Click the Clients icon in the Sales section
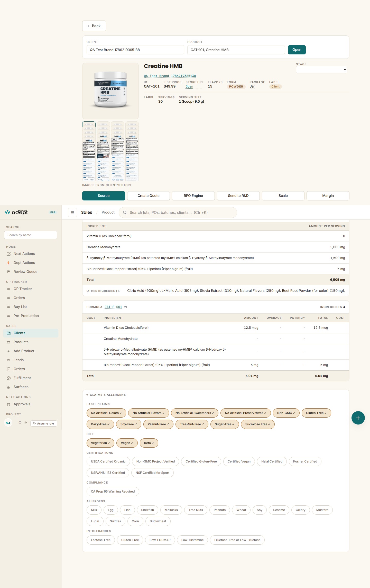Image resolution: width=370 pixels, height=588 pixels. click(x=8, y=333)
